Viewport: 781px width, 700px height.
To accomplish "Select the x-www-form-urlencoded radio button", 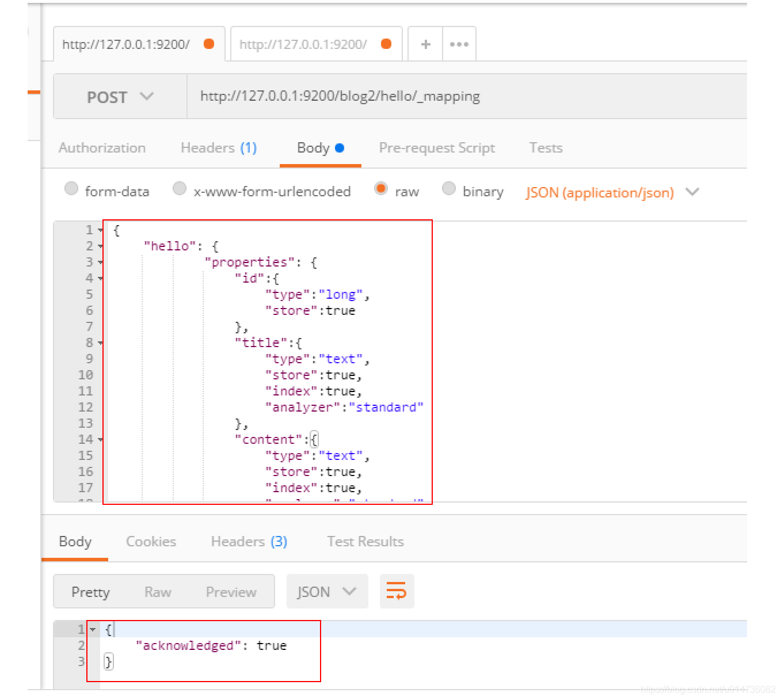I will [180, 188].
